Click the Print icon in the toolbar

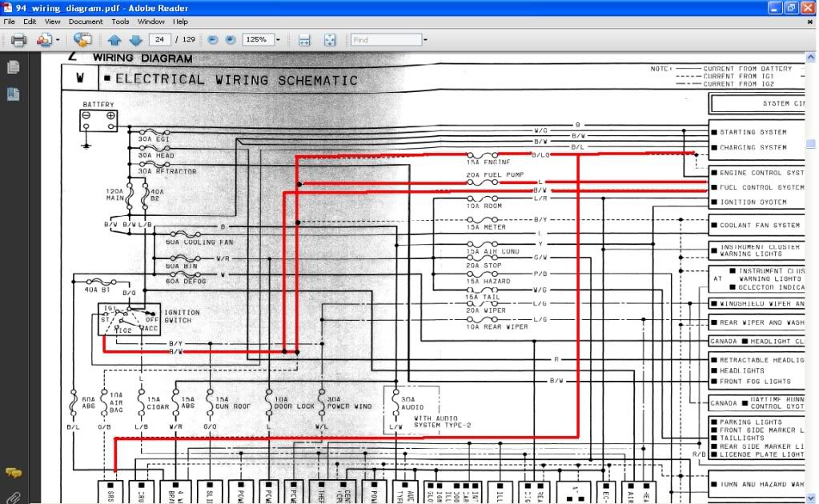(x=18, y=40)
